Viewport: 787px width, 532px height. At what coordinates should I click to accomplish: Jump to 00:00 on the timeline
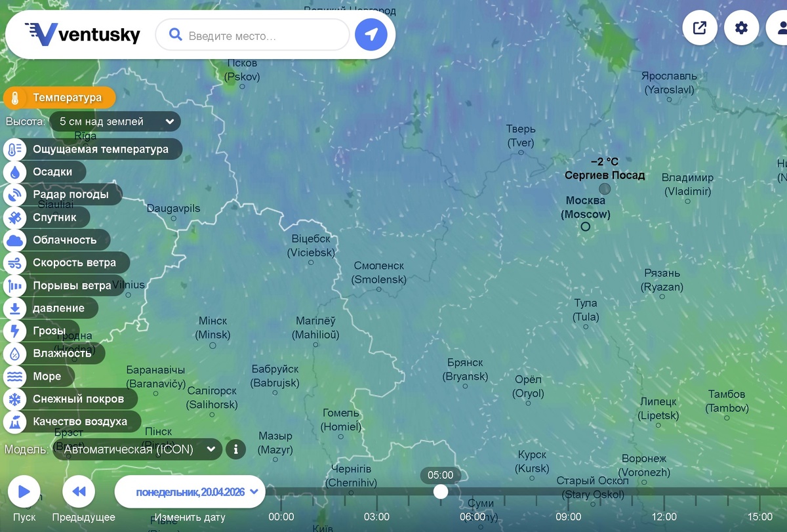281,517
